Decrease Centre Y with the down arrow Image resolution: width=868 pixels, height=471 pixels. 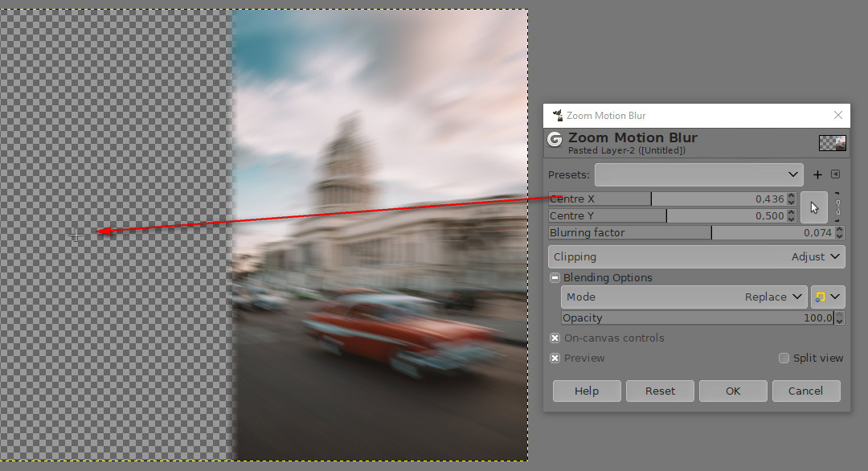(x=792, y=219)
